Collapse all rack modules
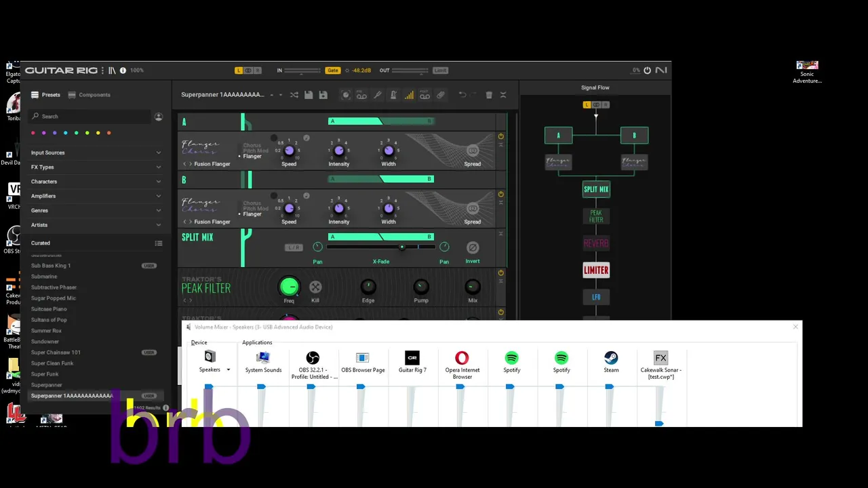The image size is (868, 488). click(503, 95)
